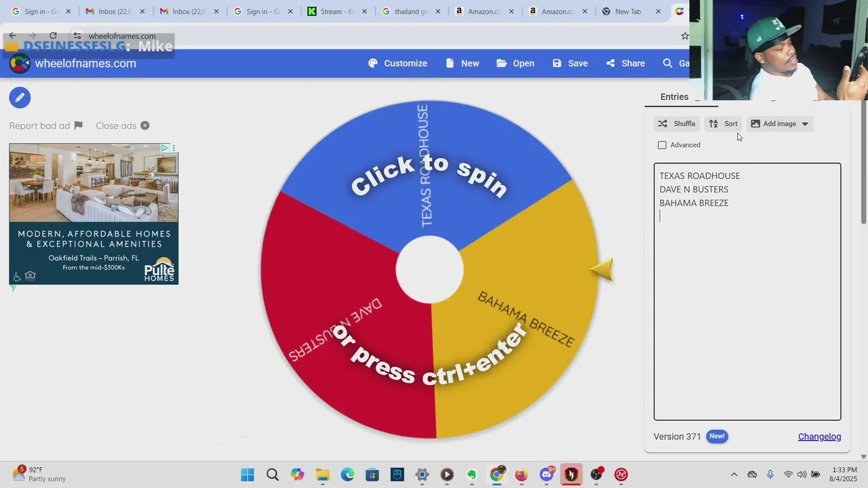Open the Windows Start menu
Screen dimensions: 868x488
click(248, 474)
